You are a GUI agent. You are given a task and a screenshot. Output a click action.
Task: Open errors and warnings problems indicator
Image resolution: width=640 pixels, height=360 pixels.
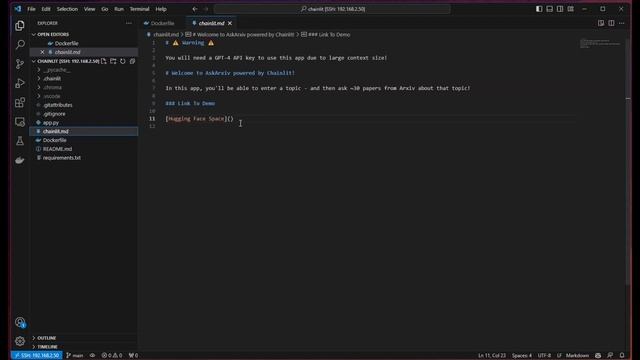(112, 356)
